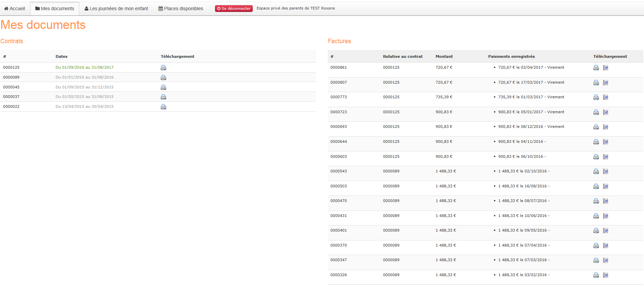Download contract 0000022 with printer icon
This screenshot has width=644, height=285.
(163, 107)
